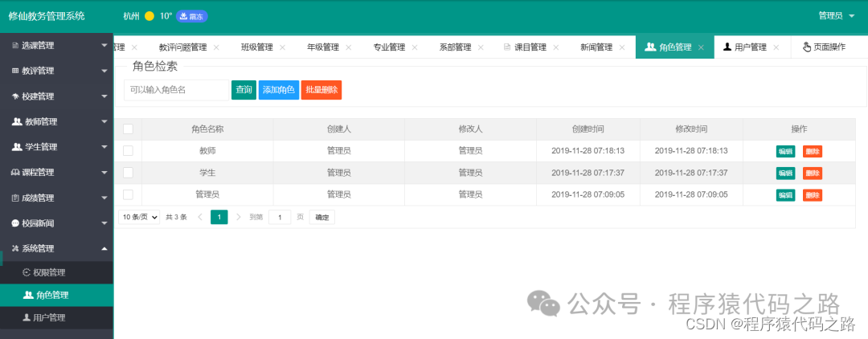Click the sun weather icon next to 杭州
Image resolution: width=868 pixels, height=339 pixels.
[x=149, y=17]
